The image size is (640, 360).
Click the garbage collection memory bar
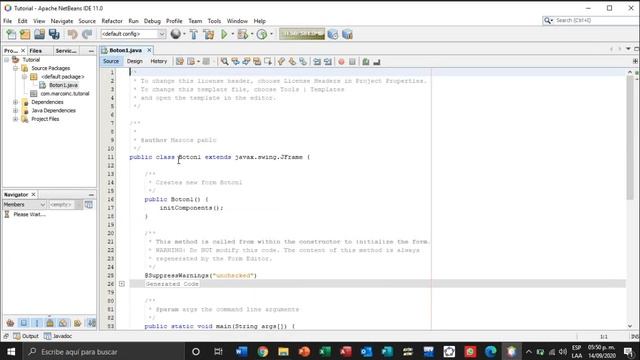pos(302,34)
